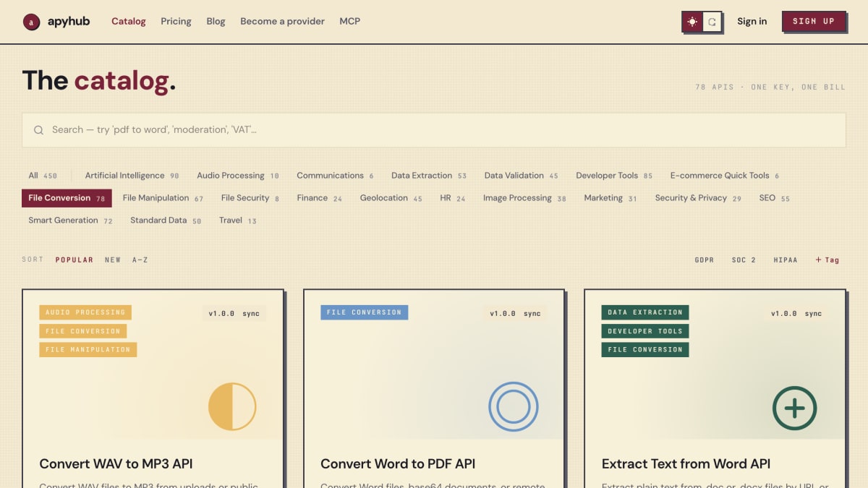Viewport: 868px width, 488px height.
Task: Click DEVELOPER TOOLS tag on Extract Text card
Action: (x=645, y=331)
